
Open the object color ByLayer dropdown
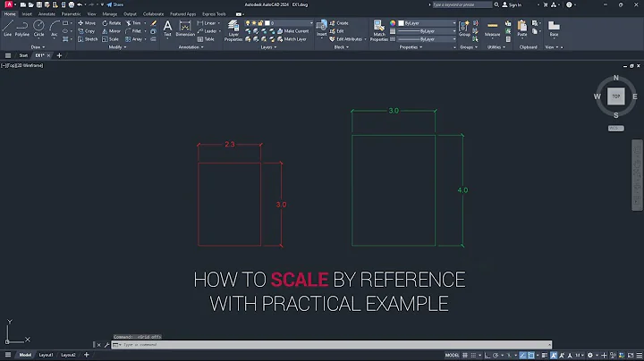point(427,23)
